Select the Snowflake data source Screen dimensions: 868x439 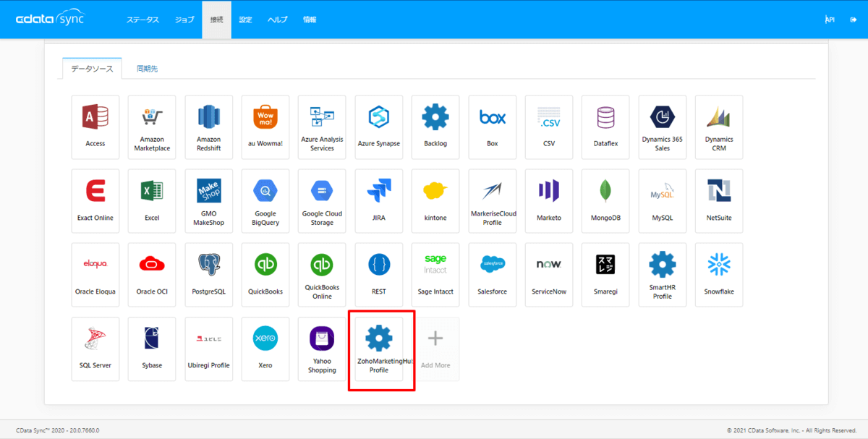point(719,275)
